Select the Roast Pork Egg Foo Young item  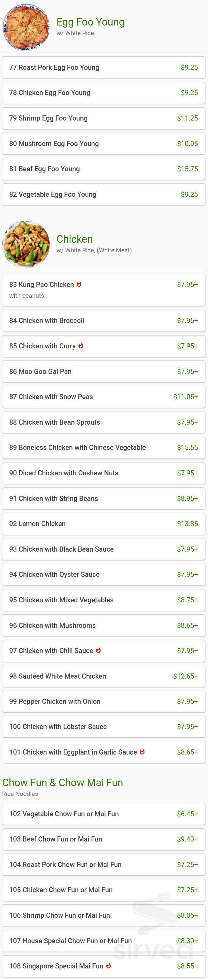tap(104, 67)
